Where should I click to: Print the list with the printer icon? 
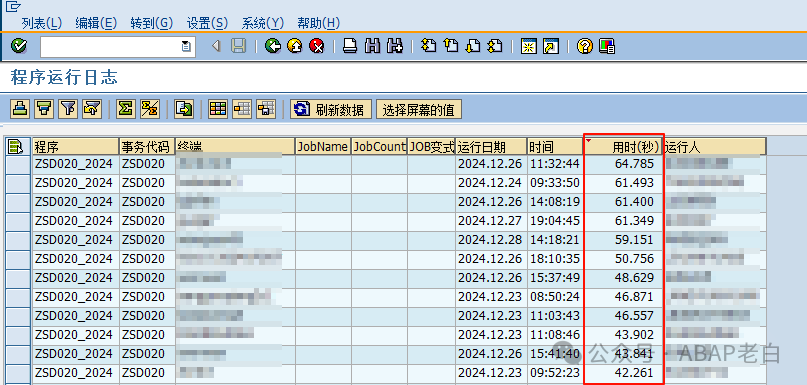click(x=350, y=46)
